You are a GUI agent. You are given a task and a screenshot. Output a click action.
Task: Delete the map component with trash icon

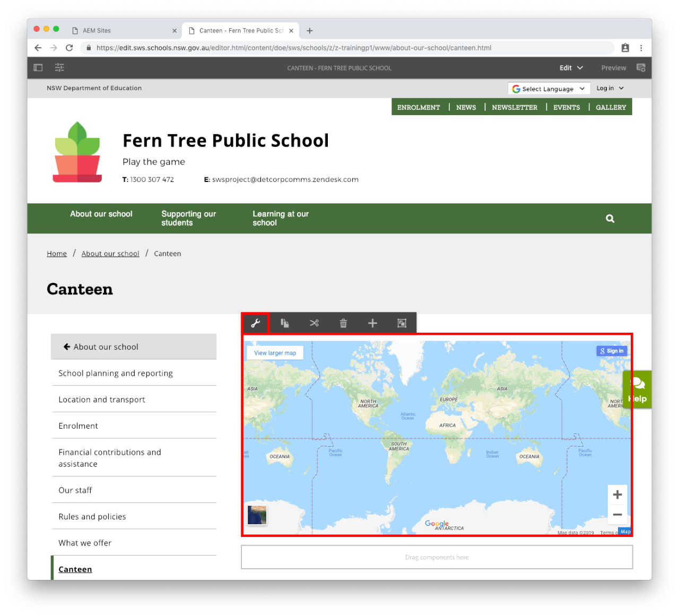(x=343, y=323)
